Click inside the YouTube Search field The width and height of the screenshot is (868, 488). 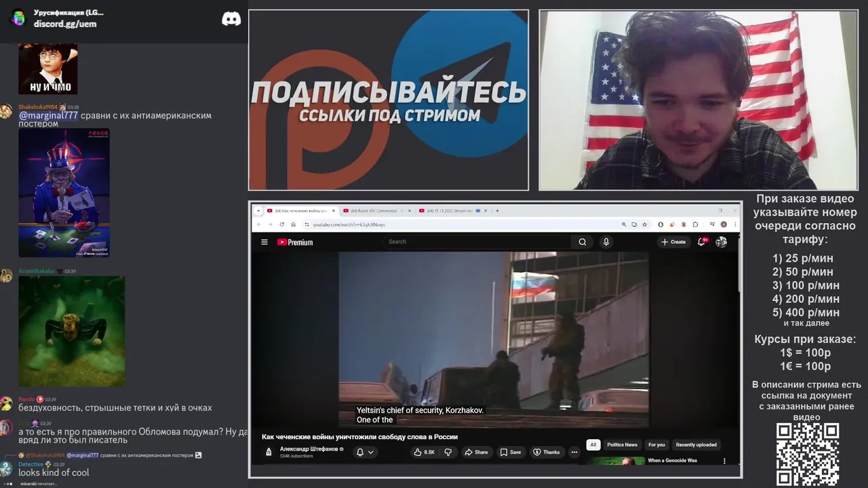[478, 242]
